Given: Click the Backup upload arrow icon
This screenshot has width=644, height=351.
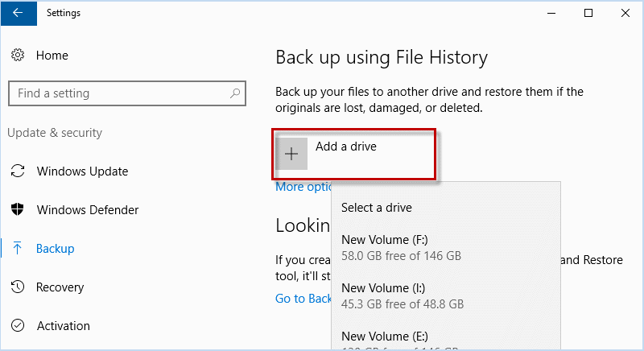Looking at the screenshot, I should (18, 249).
